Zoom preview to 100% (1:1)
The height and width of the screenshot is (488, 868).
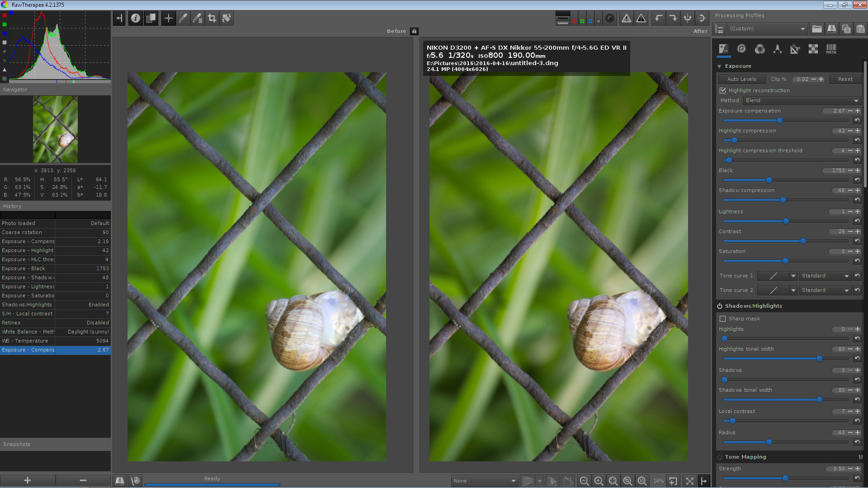click(x=642, y=481)
